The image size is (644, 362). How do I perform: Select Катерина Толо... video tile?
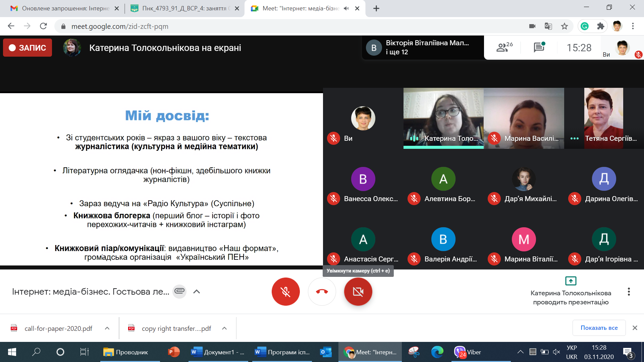click(x=443, y=118)
